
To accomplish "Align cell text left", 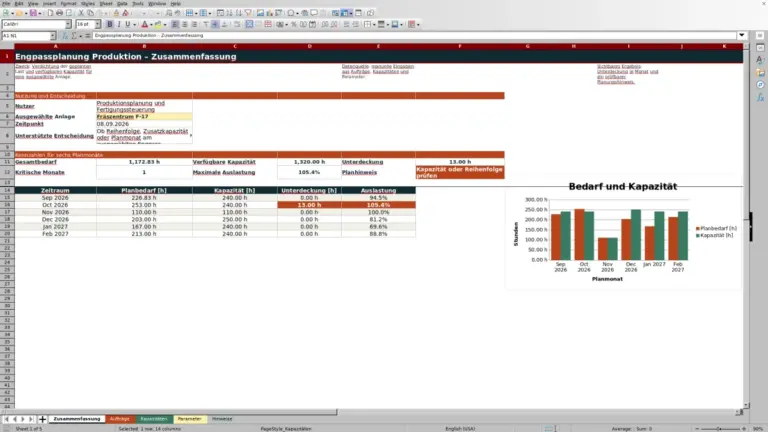I will (175, 24).
